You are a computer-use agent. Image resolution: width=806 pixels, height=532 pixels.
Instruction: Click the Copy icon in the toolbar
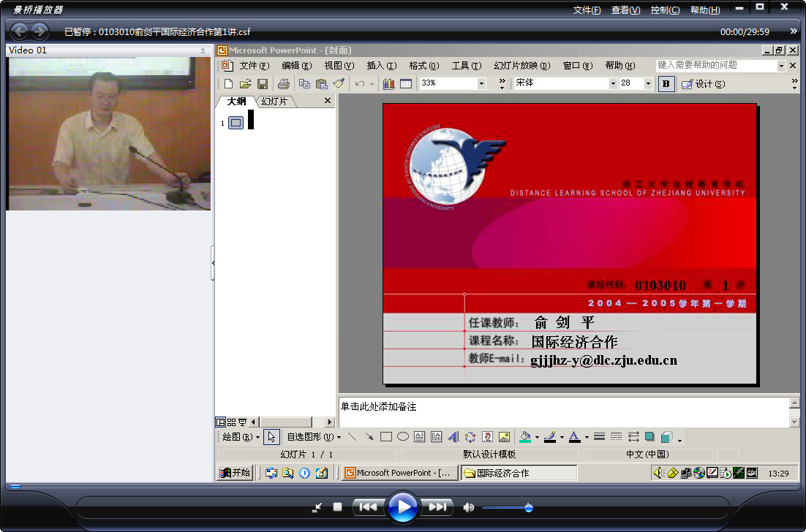point(304,83)
